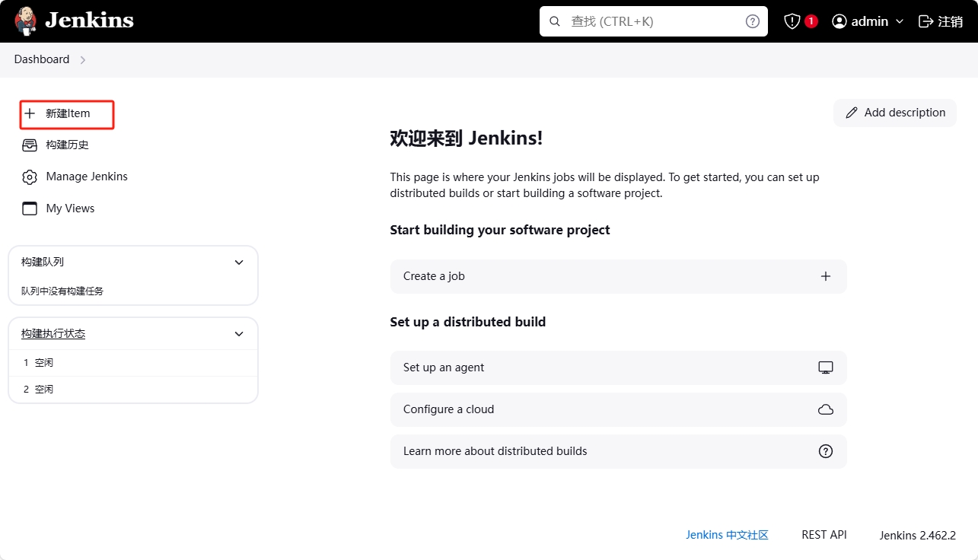The width and height of the screenshot is (978, 560).
Task: Click the build history tray icon
Action: (30, 145)
